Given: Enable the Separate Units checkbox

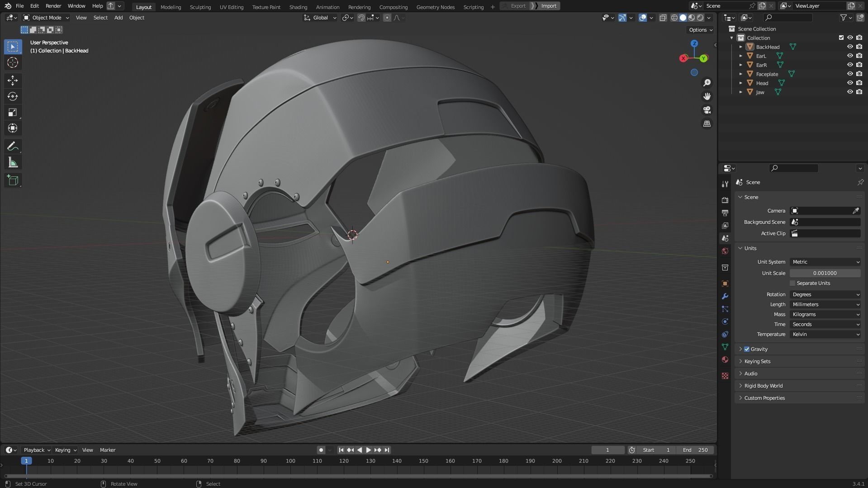Looking at the screenshot, I should (792, 283).
